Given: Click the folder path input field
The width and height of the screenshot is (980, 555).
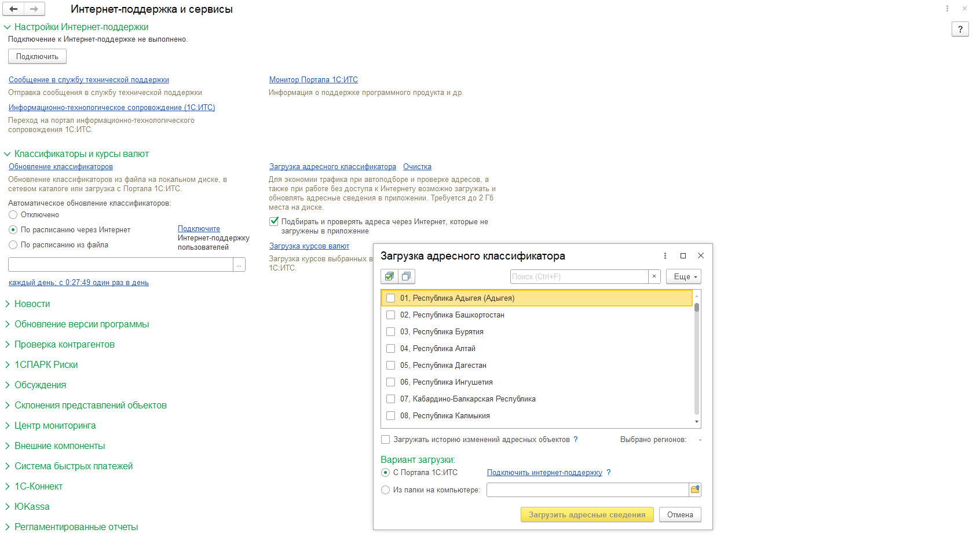Looking at the screenshot, I should coord(588,490).
